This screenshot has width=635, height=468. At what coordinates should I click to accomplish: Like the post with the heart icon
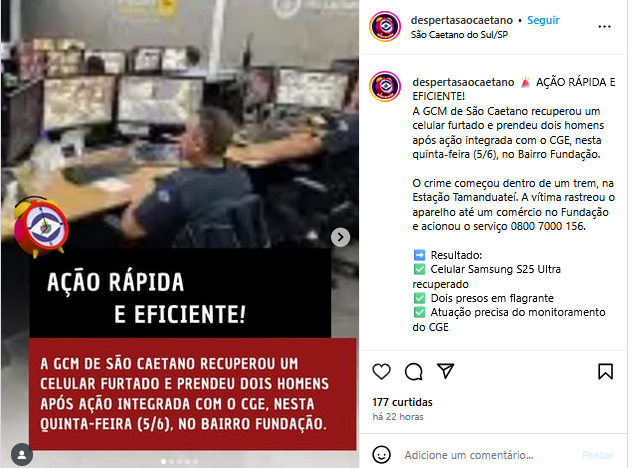coord(381,371)
